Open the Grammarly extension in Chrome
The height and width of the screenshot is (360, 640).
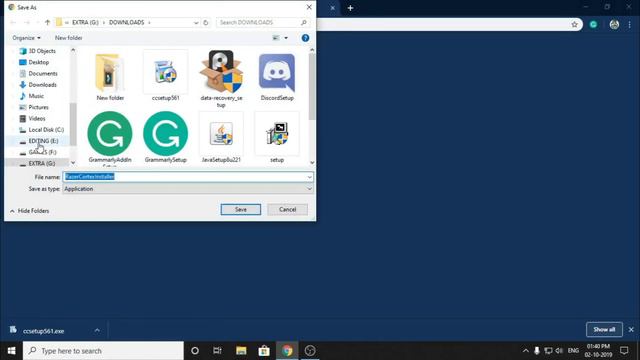(x=593, y=24)
